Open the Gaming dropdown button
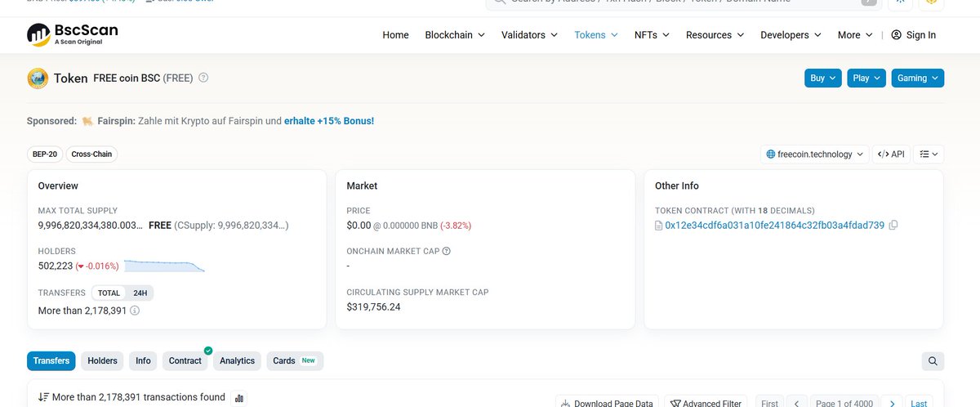This screenshot has height=407, width=980. pyautogui.click(x=918, y=78)
